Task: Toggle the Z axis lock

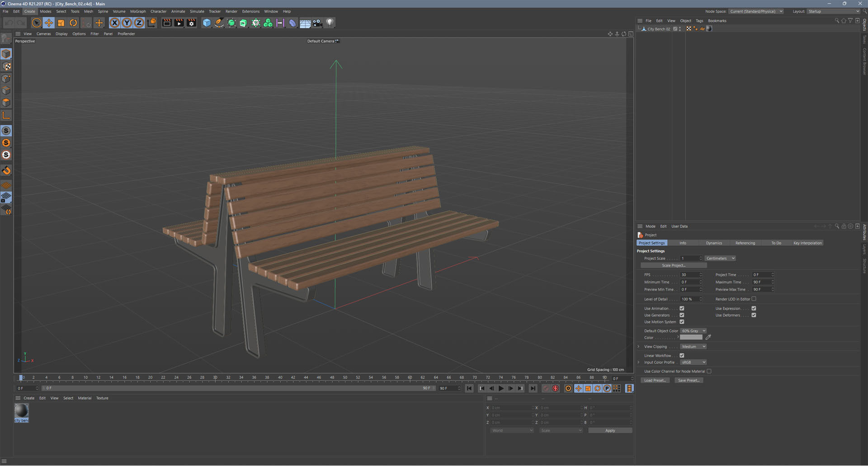Action: (139, 23)
